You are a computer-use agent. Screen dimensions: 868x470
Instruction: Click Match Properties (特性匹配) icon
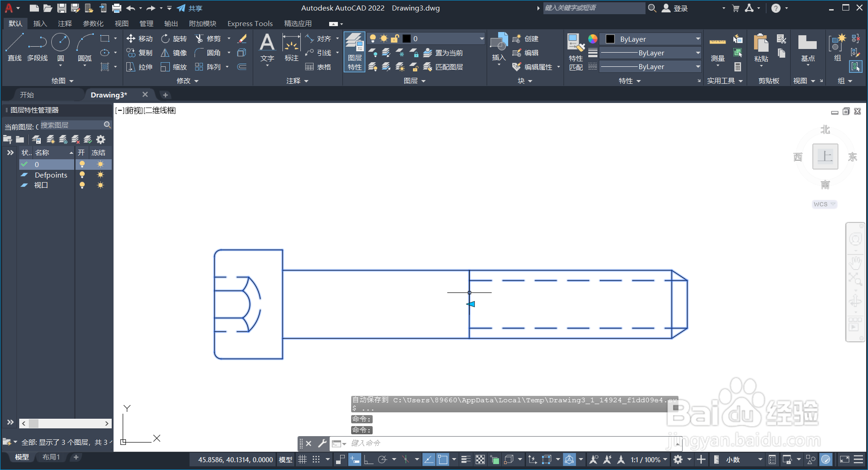click(x=576, y=52)
